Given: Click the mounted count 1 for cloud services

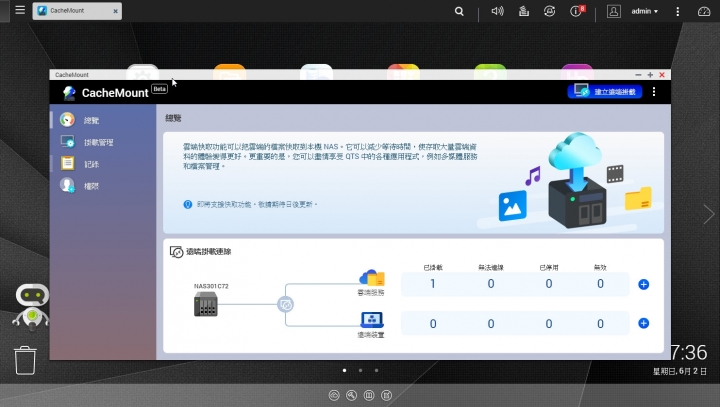Looking at the screenshot, I should [x=433, y=284].
